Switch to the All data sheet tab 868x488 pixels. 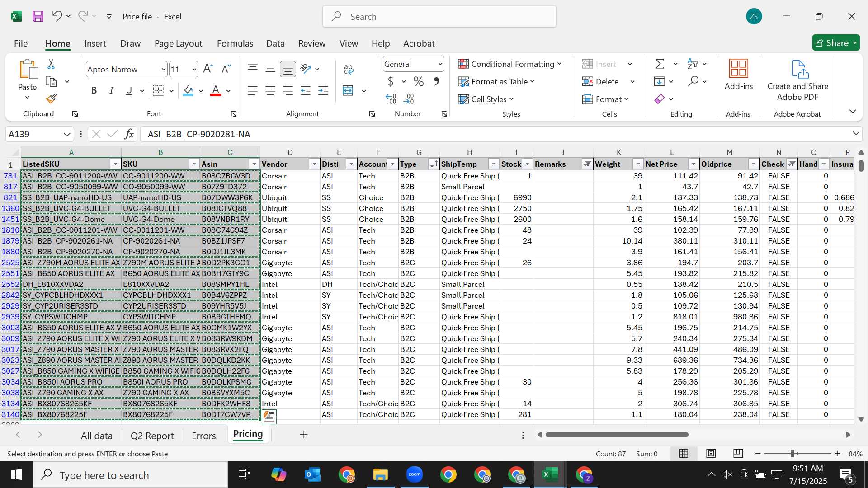[96, 436]
